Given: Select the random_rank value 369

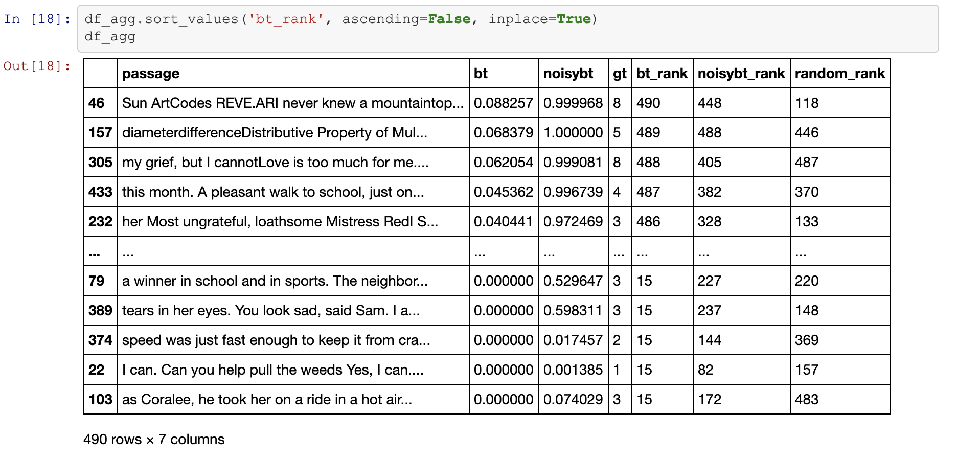Looking at the screenshot, I should 807,340.
